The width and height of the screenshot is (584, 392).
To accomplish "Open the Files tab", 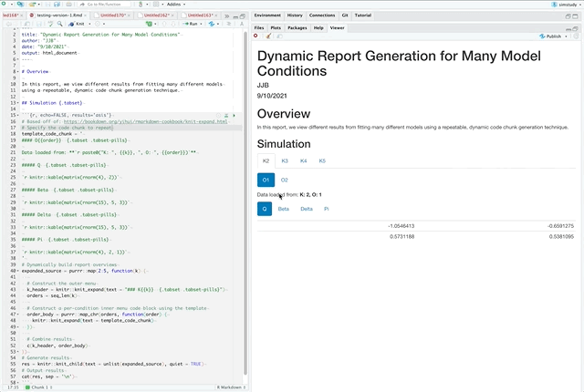I will [x=259, y=28].
